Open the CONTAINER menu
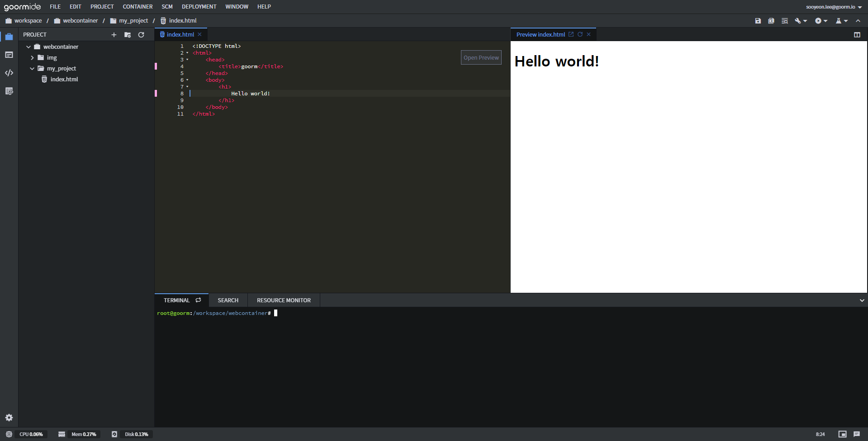The height and width of the screenshot is (441, 868). [x=138, y=7]
